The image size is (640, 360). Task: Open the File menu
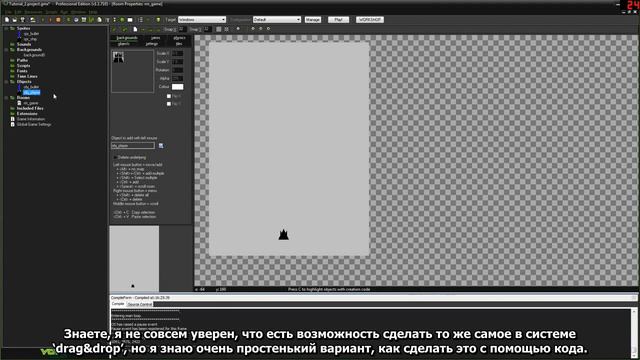coord(8,12)
